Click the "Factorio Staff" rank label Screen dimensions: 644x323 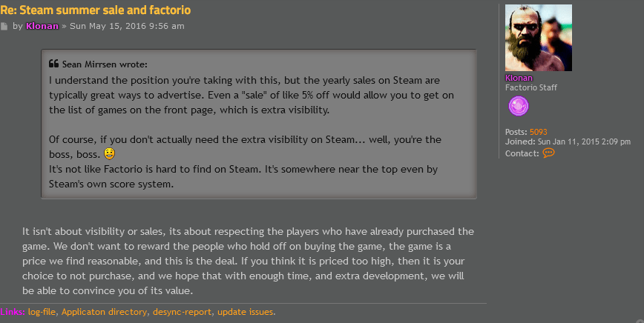click(530, 87)
